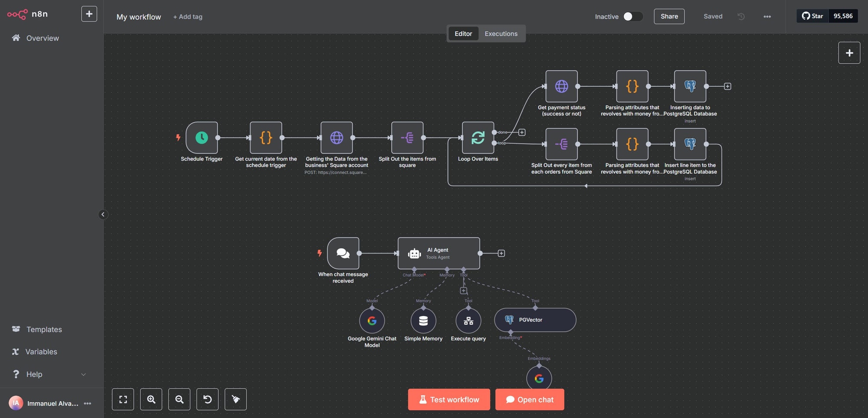Tidy up the workflow nodes
Image resolution: width=868 pixels, height=418 pixels.
[236, 399]
